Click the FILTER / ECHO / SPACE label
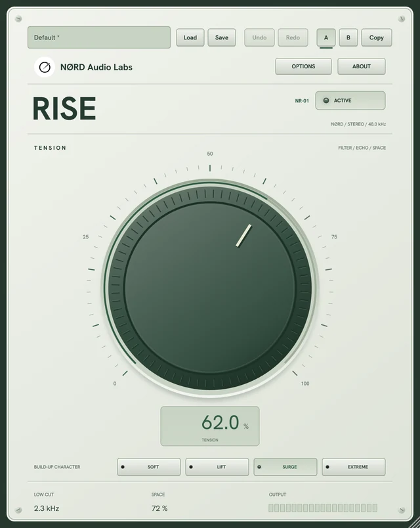Viewport: 420px width, 528px height. [x=362, y=148]
